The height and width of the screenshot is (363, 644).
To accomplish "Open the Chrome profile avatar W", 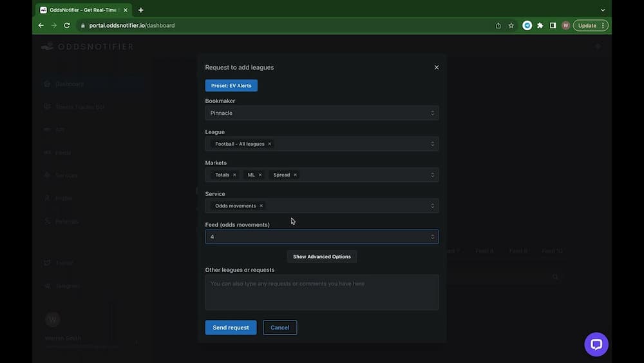I will (x=565, y=26).
